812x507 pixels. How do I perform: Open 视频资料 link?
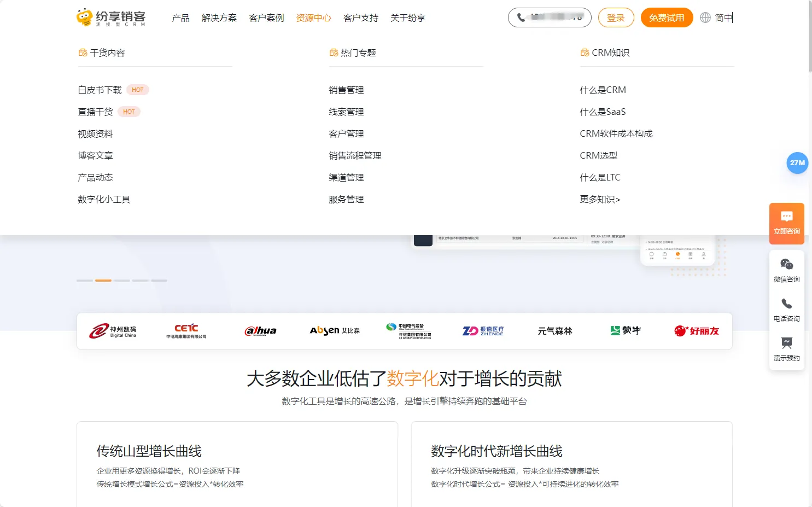(95, 133)
